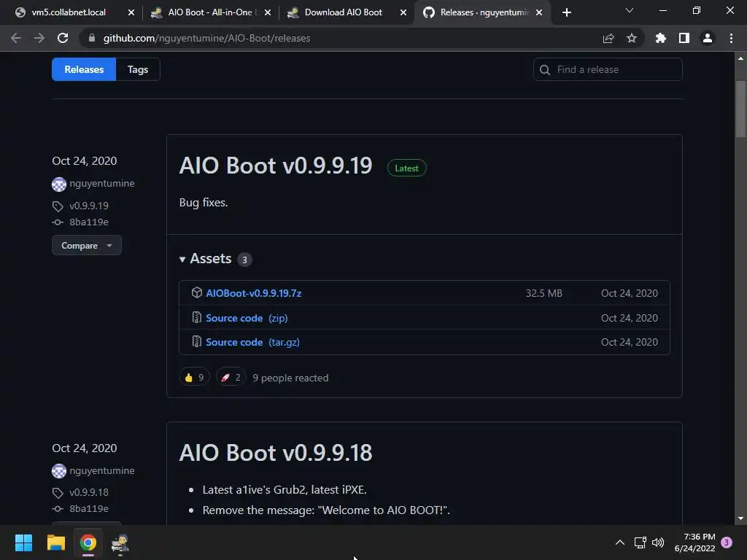View the site lock security info
Image resolution: width=747 pixels, height=560 pixels.
[x=92, y=38]
